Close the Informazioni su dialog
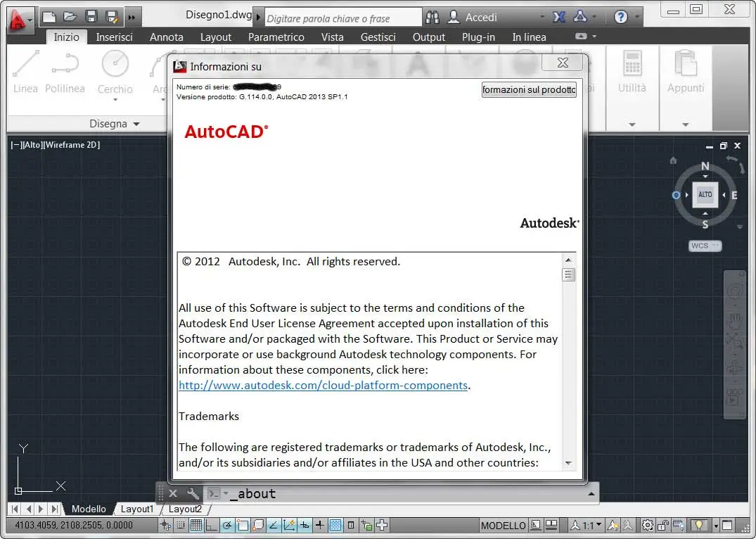This screenshot has width=756, height=539. tap(563, 63)
